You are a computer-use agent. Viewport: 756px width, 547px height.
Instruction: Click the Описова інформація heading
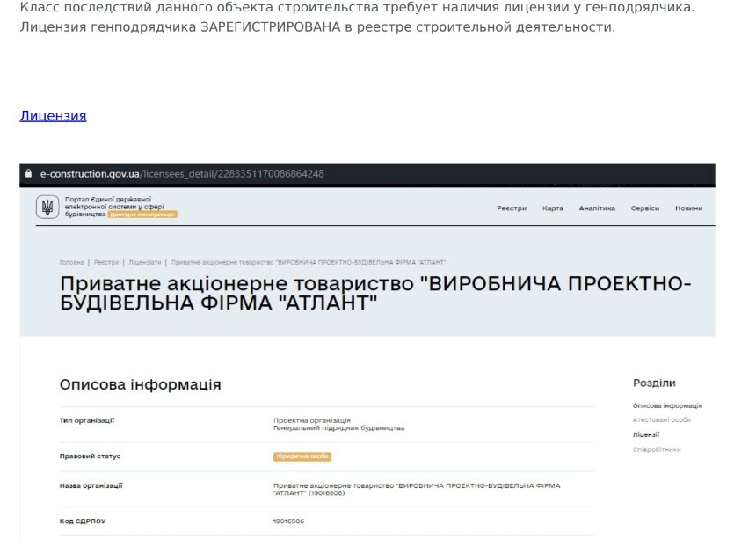[x=141, y=384]
